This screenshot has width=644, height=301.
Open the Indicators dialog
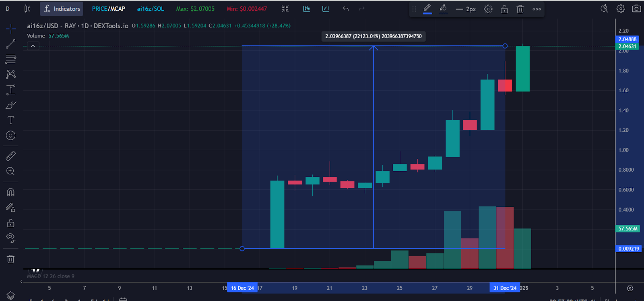coord(62,8)
